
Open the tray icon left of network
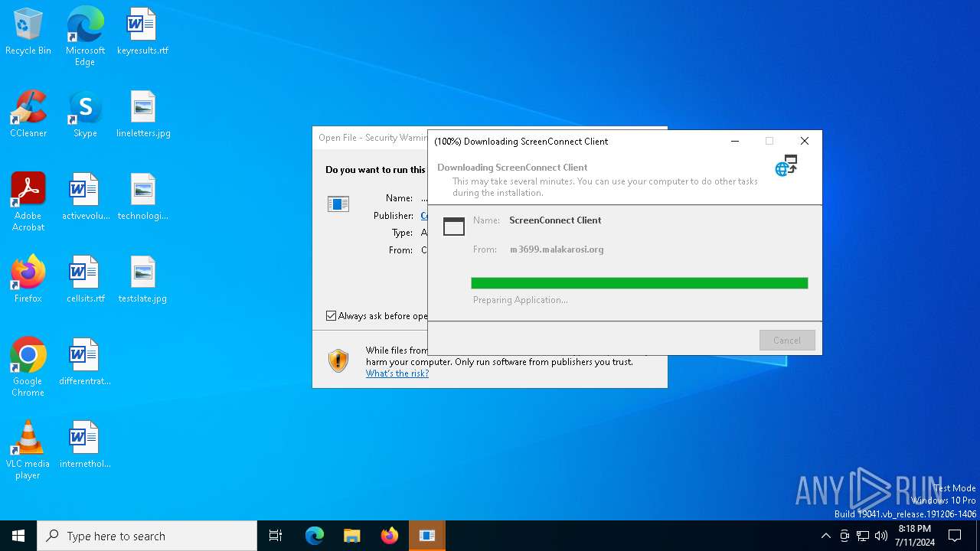(x=844, y=536)
